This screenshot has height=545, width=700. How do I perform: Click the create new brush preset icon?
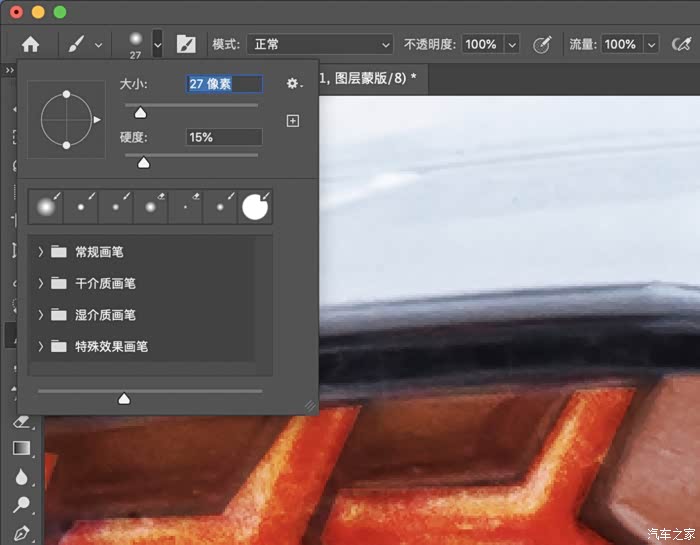[x=293, y=121]
